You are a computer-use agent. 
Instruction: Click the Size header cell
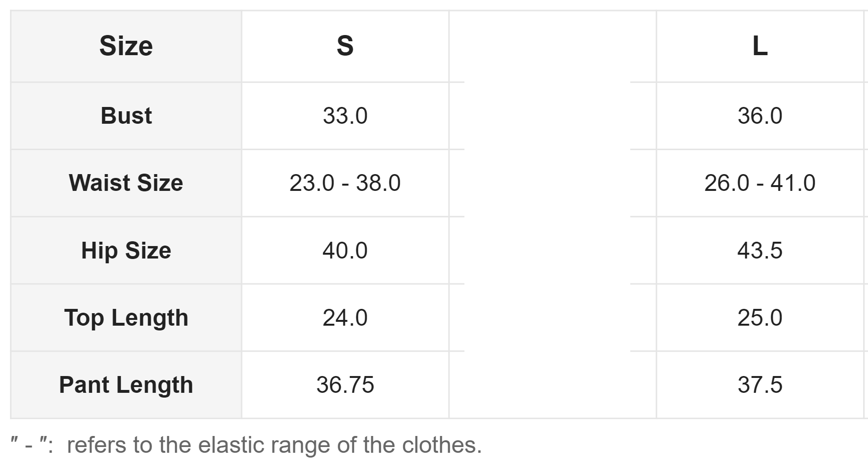point(126,46)
